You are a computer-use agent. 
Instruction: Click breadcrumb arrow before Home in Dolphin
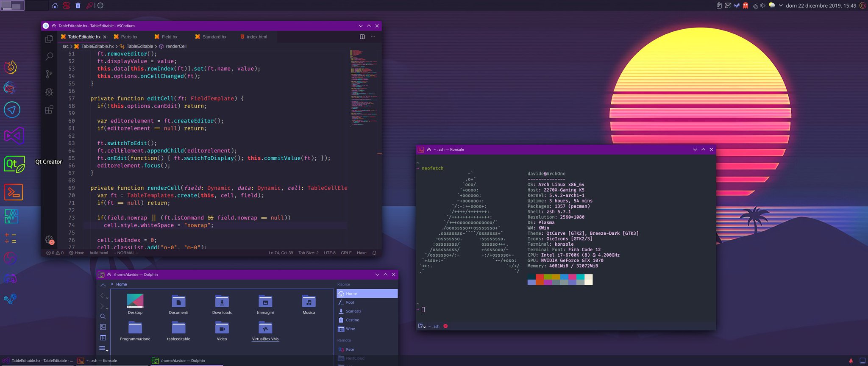[x=112, y=284]
